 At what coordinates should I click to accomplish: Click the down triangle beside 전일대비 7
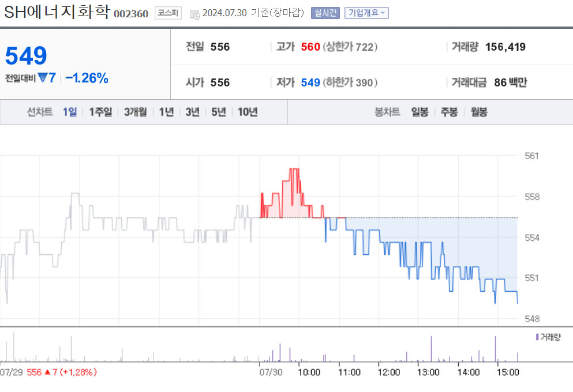point(42,78)
